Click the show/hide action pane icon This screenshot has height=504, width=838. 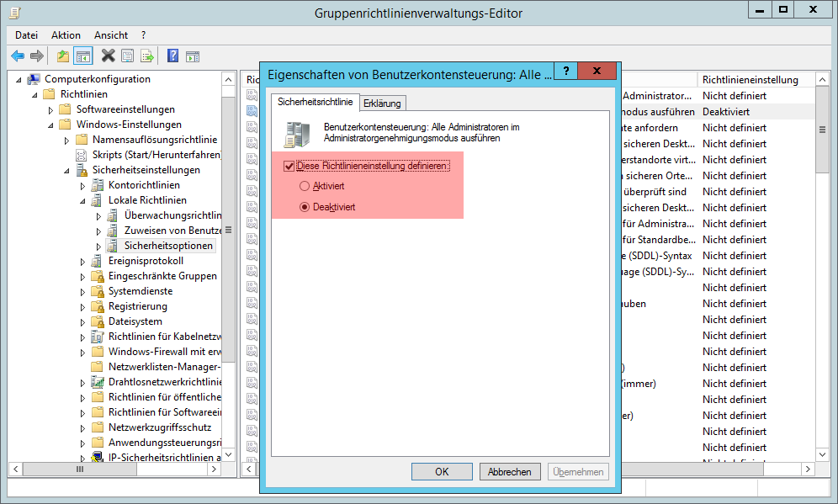[x=193, y=56]
